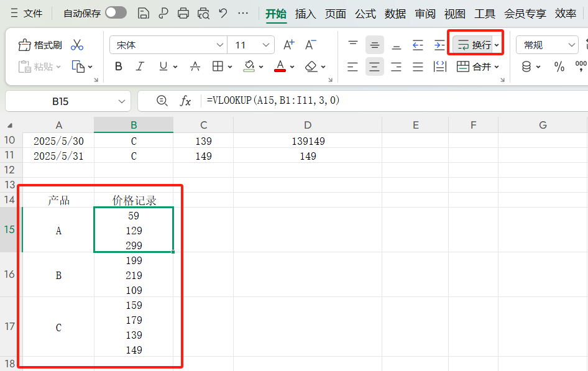
Task: Click the Undo icon
Action: [x=223, y=12]
